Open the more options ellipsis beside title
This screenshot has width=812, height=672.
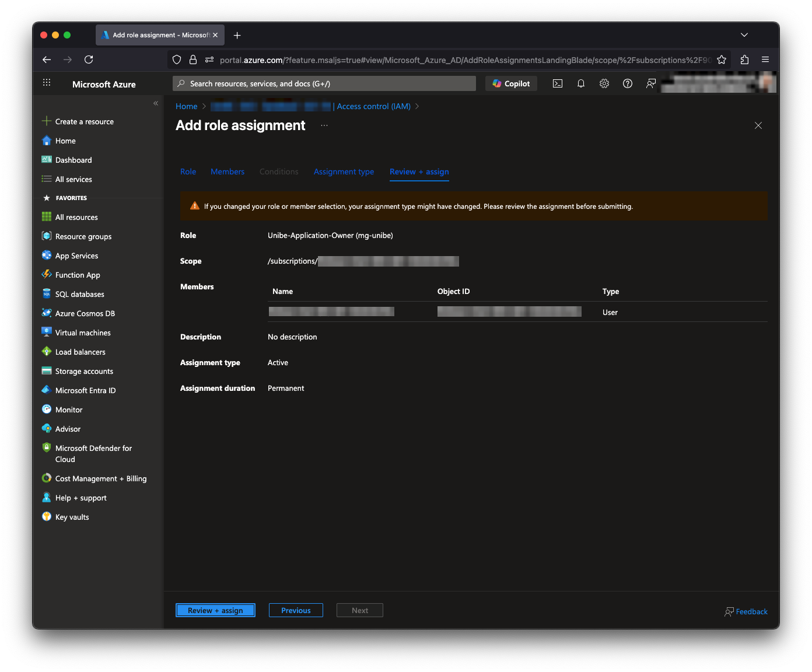[324, 125]
